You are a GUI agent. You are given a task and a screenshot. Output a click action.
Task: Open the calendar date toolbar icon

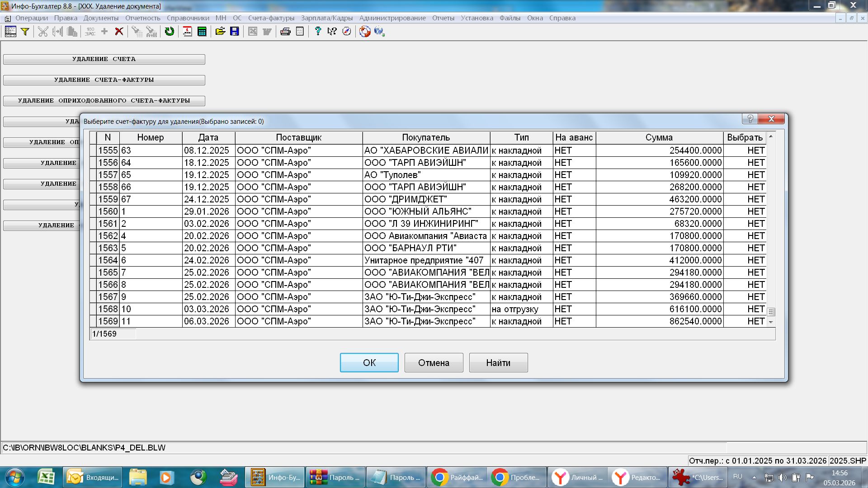pos(187,32)
